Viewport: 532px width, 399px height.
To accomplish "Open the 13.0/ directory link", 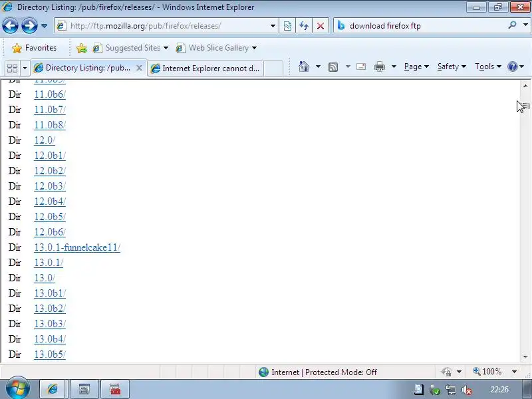I will [45, 278].
